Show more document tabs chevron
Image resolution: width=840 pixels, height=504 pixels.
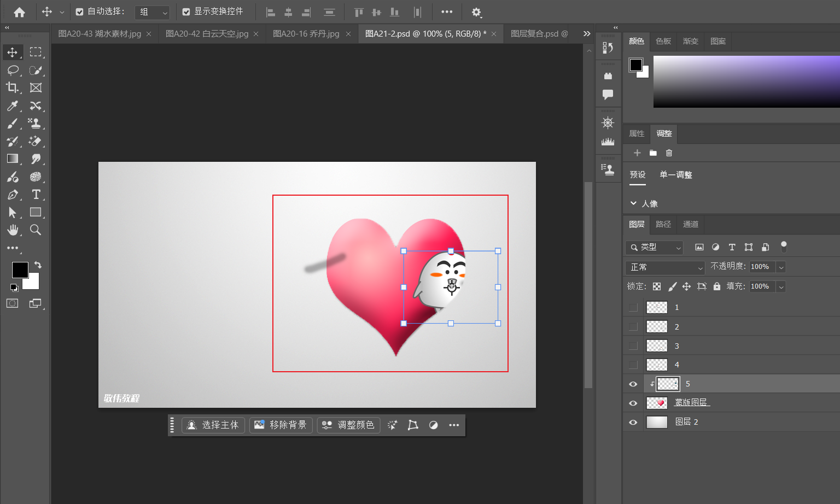586,33
